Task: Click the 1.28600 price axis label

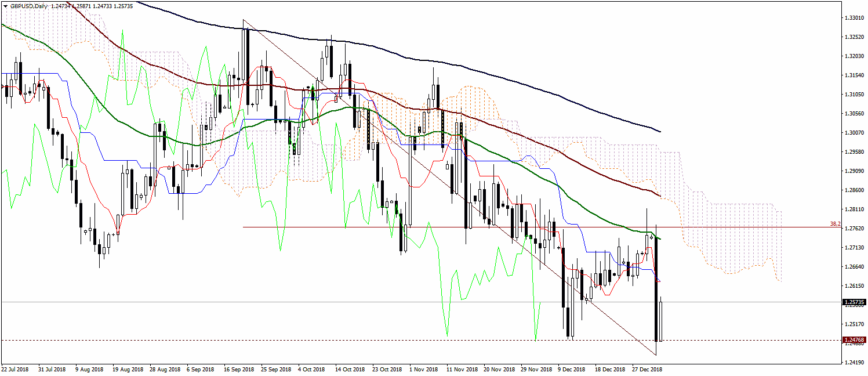Action: click(854, 190)
